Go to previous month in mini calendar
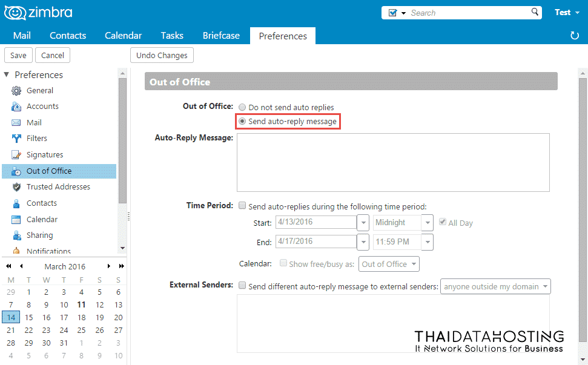This screenshot has height=365, width=588. click(21, 266)
